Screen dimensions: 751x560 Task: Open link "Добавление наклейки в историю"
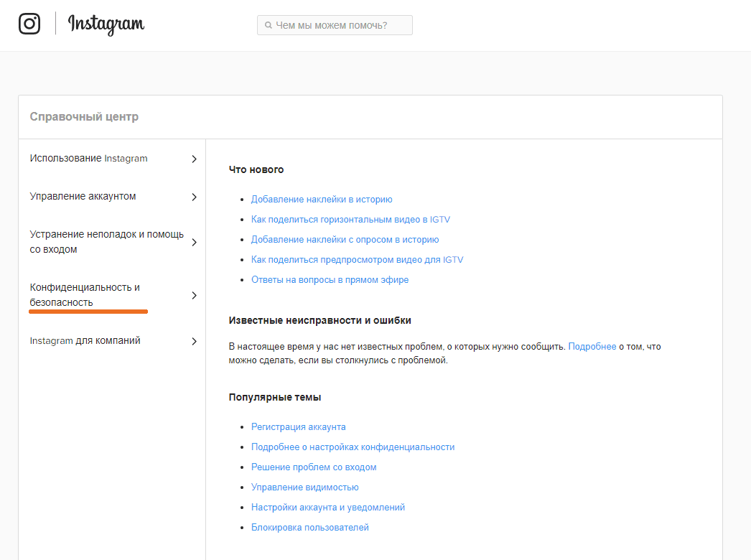(x=322, y=200)
